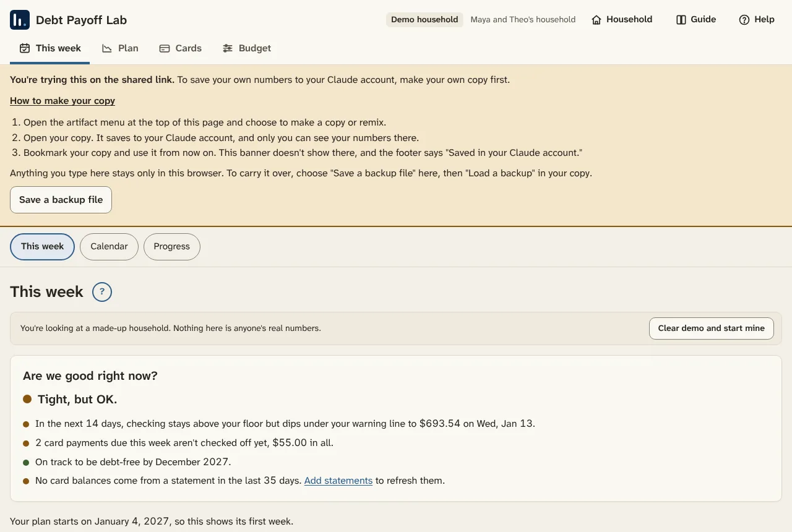Click the Debt Payoff Lab title

(x=81, y=20)
